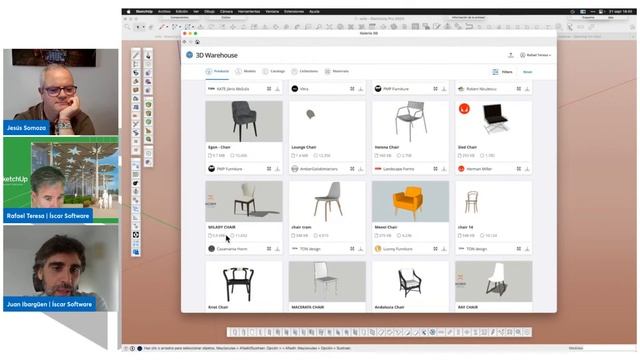Image resolution: width=640 pixels, height=360 pixels.
Task: Select the pencil Line tool in left toolbar
Action: (136, 55)
